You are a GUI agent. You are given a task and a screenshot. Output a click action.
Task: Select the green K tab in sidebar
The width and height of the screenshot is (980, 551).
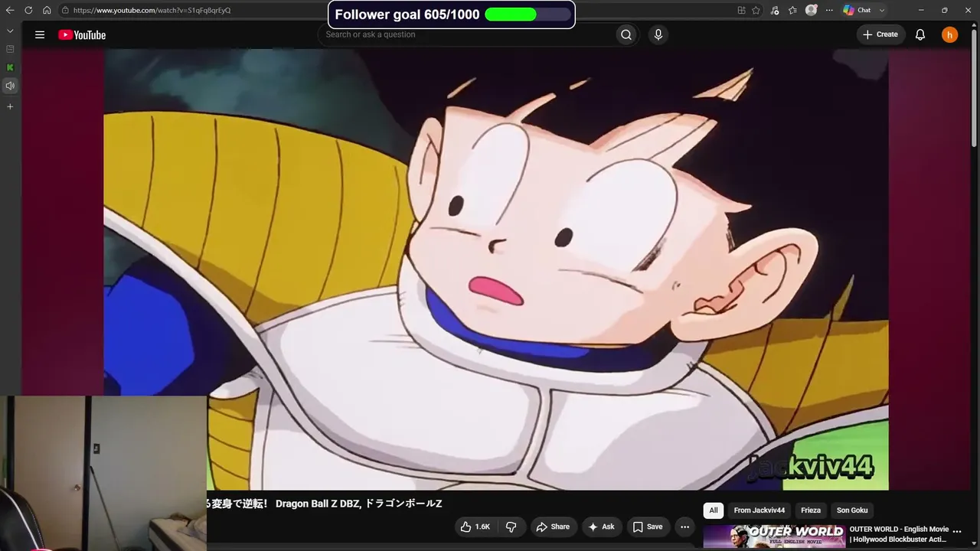point(10,67)
